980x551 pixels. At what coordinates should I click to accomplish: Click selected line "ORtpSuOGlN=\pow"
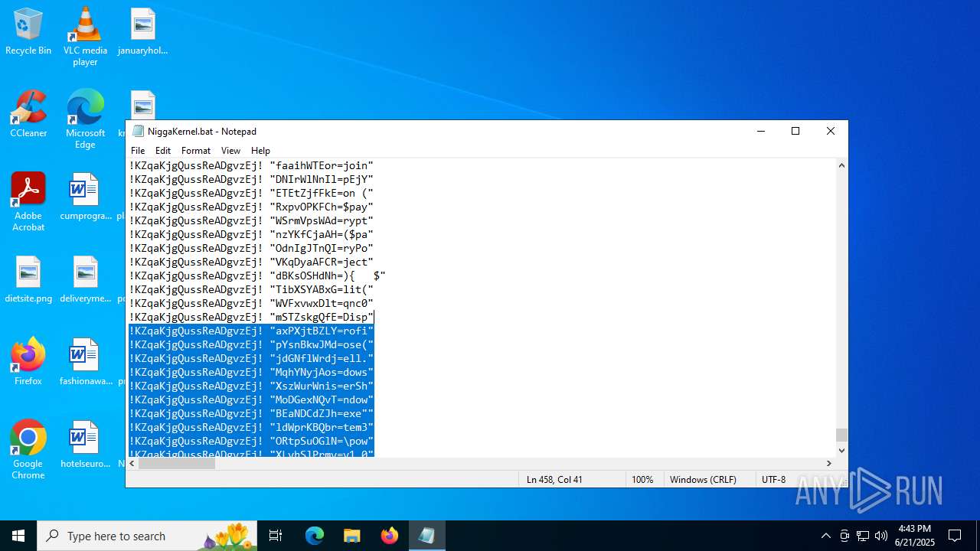pos(251,441)
